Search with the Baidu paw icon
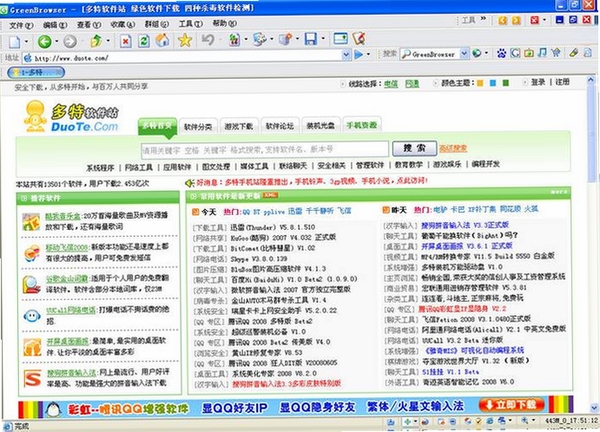 coord(501,53)
